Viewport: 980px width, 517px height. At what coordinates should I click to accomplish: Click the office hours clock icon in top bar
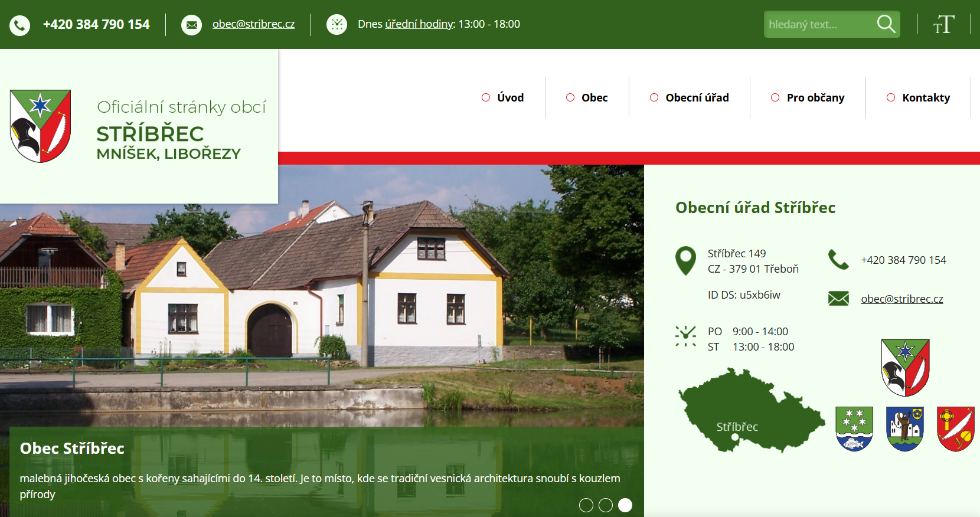point(337,24)
